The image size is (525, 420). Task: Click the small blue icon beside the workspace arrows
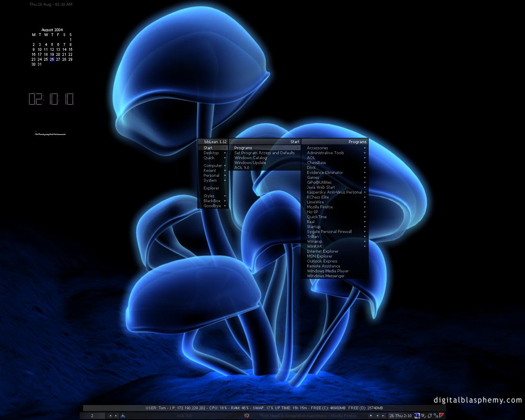click(123, 415)
